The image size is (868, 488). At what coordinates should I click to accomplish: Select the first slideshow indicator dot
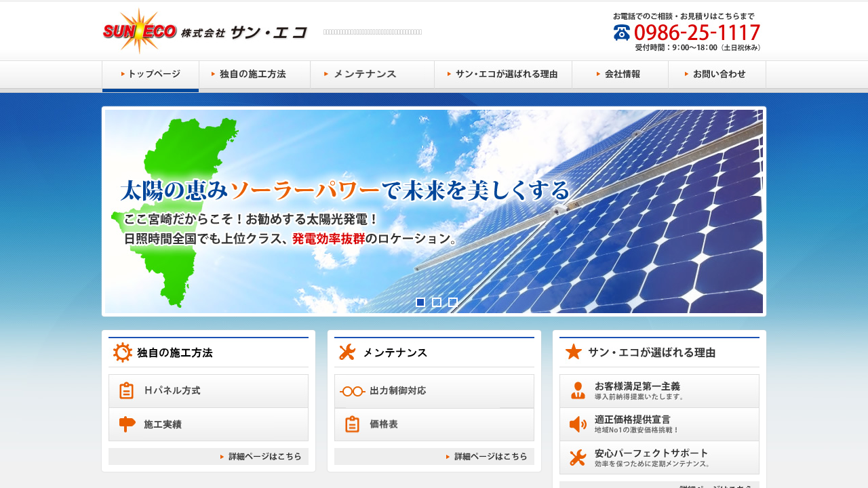[x=420, y=302]
